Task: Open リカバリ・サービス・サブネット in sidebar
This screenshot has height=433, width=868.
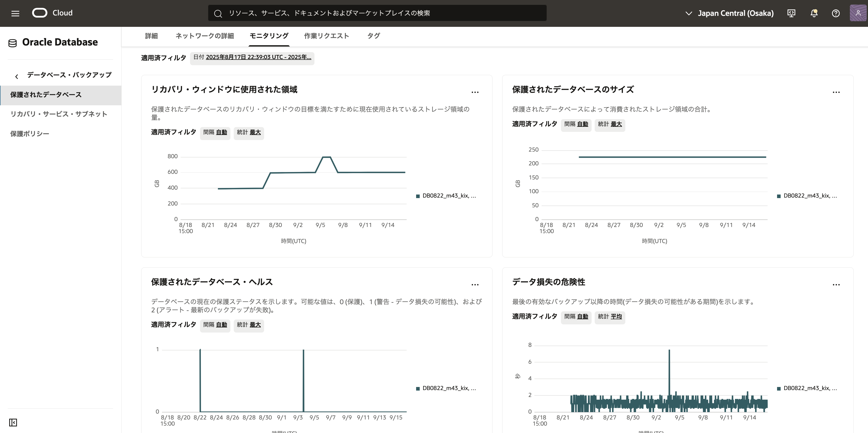Action: point(59,114)
